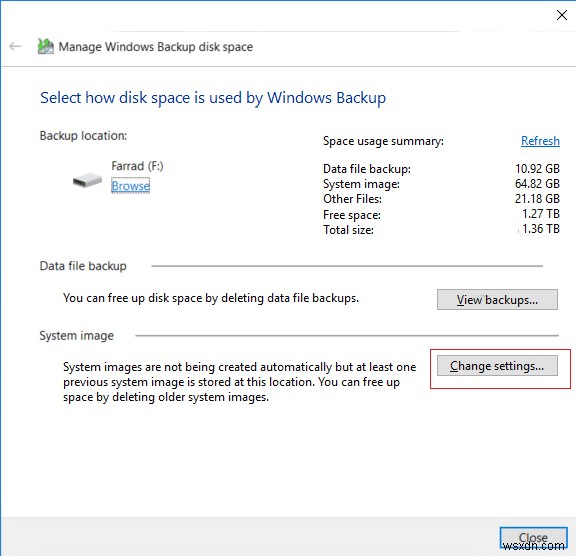
Task: Select the 21.18 GB other files value
Action: coord(537,199)
